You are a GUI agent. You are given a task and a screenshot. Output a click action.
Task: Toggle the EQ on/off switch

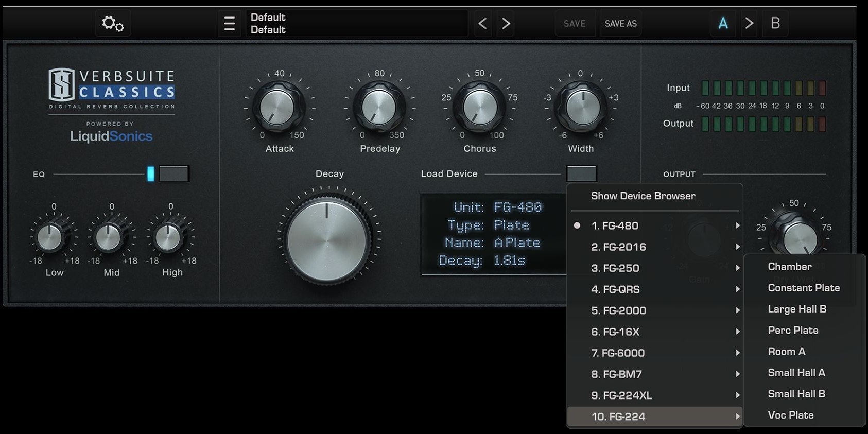pos(173,174)
